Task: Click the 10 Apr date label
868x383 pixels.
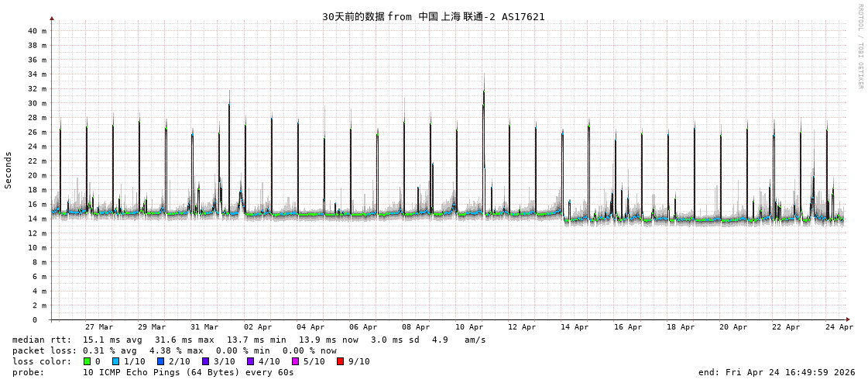Action: click(469, 327)
